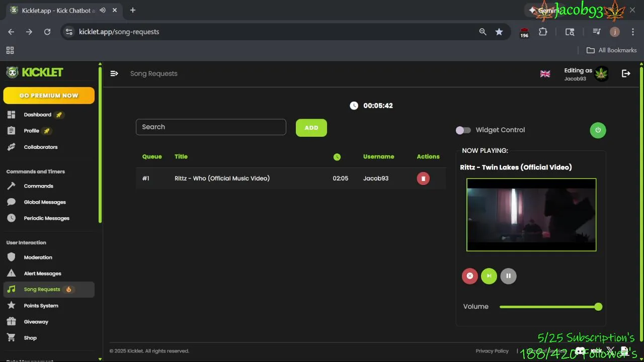
Task: Open the Chrome profile avatar J
Action: coord(615,32)
